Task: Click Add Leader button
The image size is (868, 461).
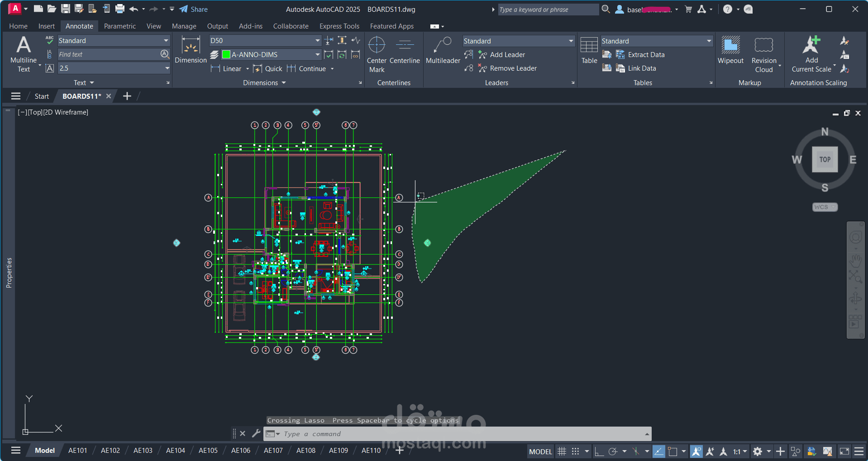Action: point(502,55)
